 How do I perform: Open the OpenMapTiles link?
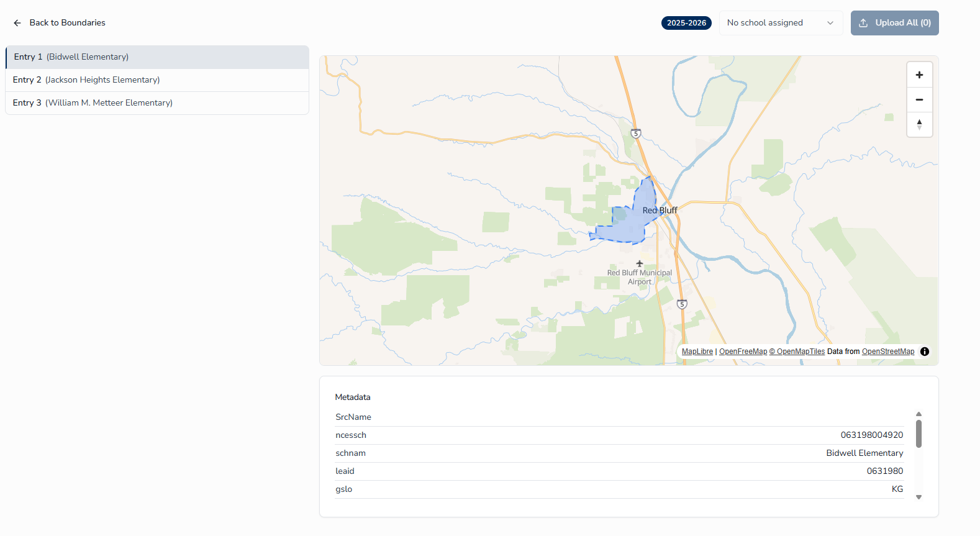pyautogui.click(x=797, y=352)
